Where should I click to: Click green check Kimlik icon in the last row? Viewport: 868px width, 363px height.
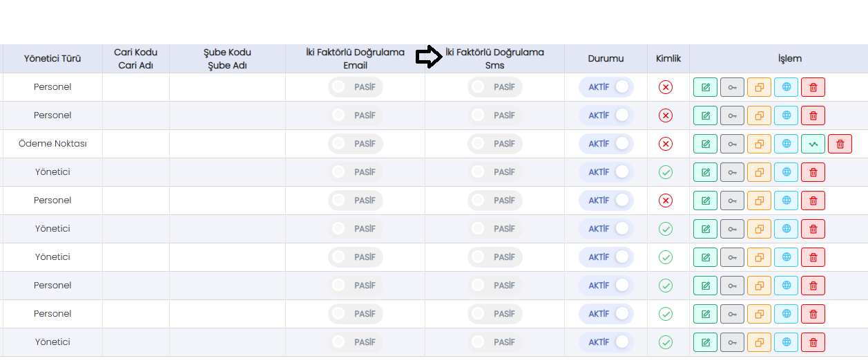pyautogui.click(x=666, y=342)
